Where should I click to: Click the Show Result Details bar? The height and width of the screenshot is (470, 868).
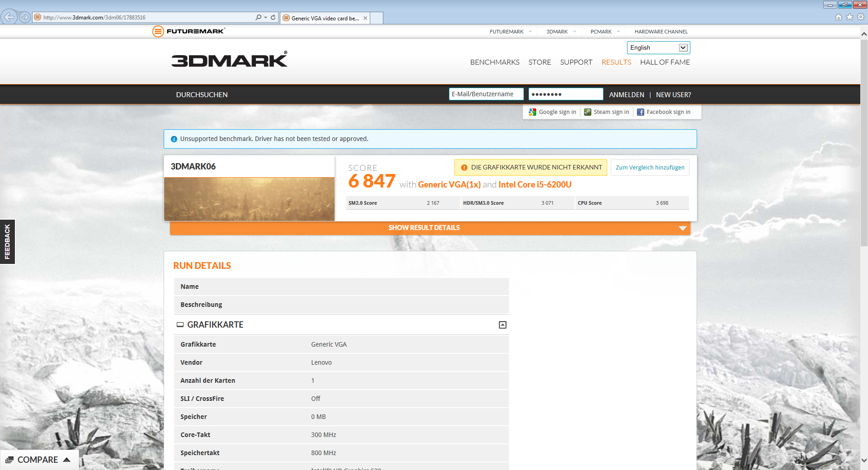click(x=430, y=228)
